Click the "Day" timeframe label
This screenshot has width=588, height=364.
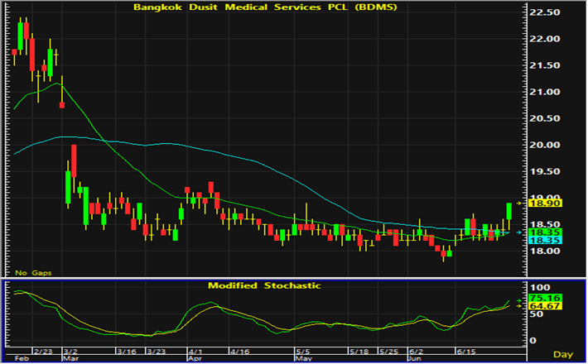(x=563, y=355)
